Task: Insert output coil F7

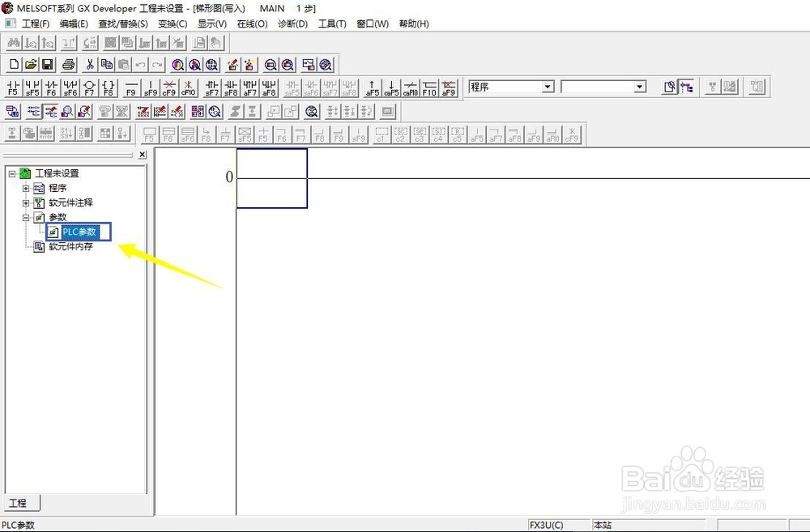Action: pyautogui.click(x=89, y=87)
